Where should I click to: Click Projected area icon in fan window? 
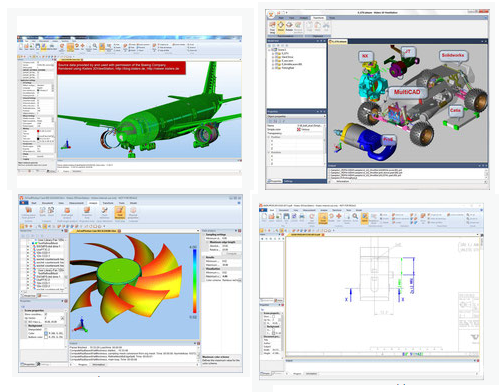click(x=87, y=212)
